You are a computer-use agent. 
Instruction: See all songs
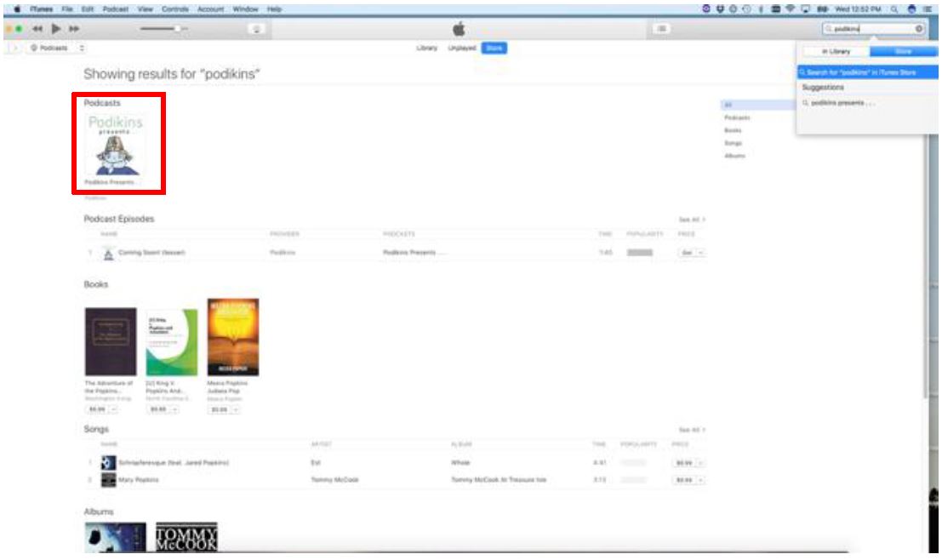692,430
